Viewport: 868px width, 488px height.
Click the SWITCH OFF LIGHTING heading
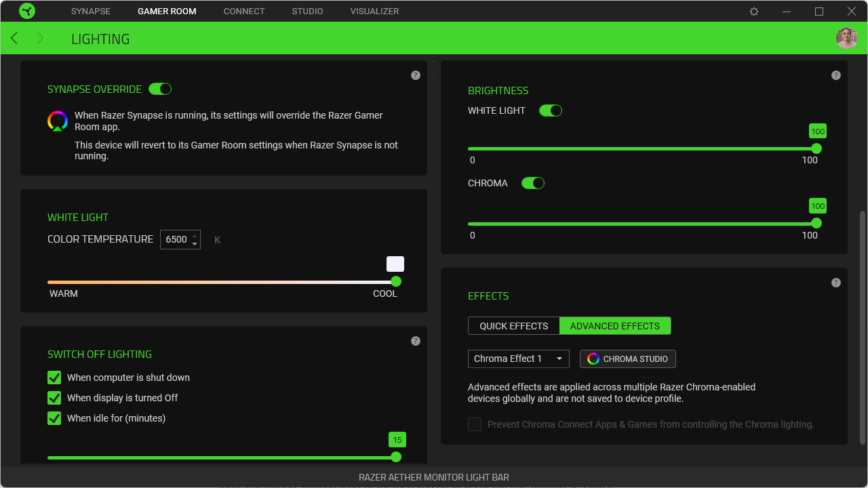pos(100,354)
